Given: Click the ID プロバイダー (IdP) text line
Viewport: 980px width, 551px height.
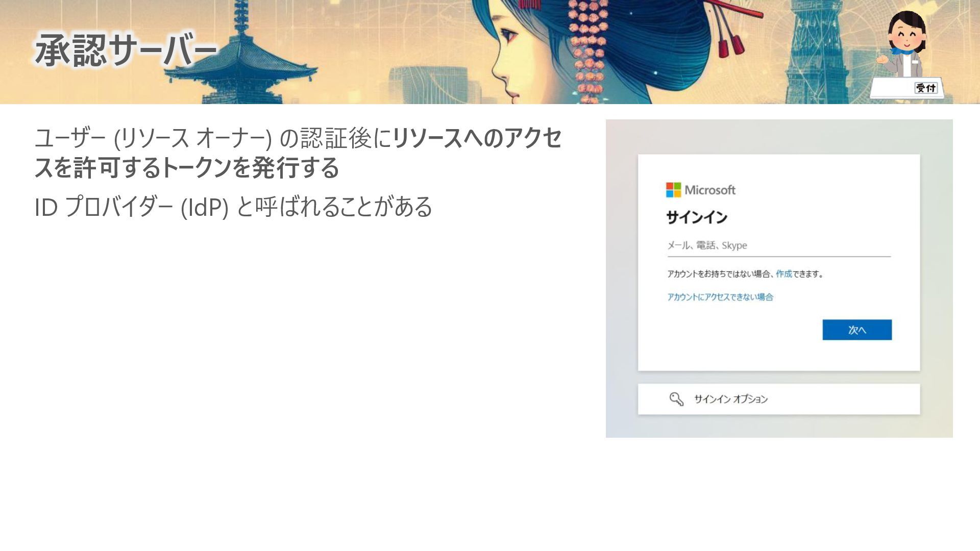Looking at the screenshot, I should [x=233, y=207].
